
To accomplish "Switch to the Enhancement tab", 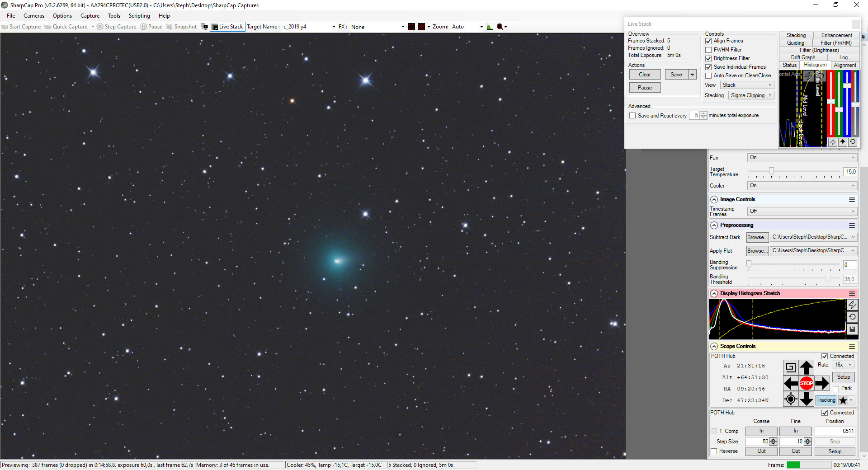I will pos(836,35).
